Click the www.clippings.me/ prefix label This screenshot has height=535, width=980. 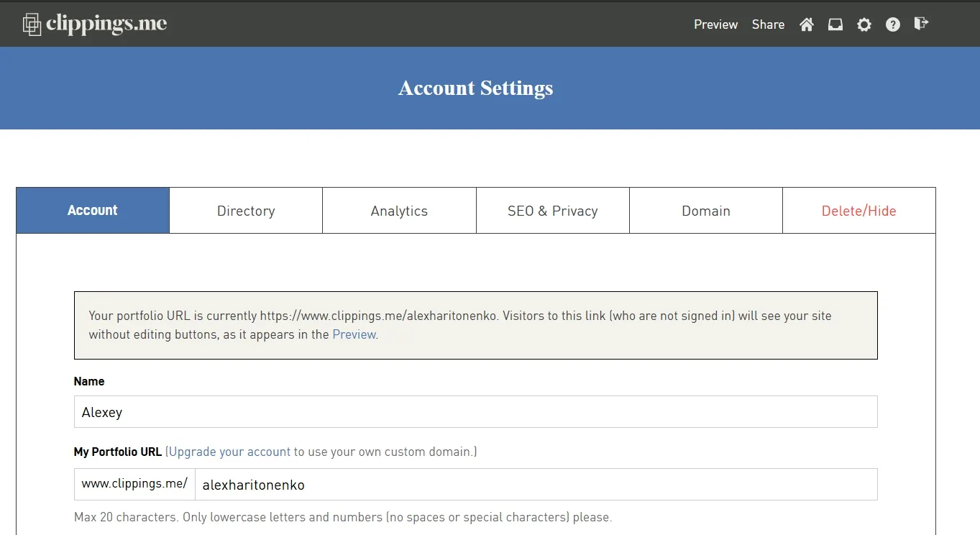pos(134,484)
